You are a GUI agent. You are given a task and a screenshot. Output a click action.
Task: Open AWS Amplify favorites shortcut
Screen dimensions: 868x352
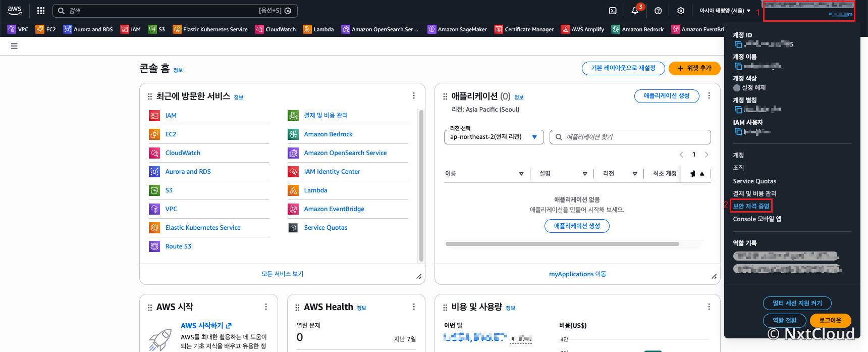pyautogui.click(x=582, y=29)
